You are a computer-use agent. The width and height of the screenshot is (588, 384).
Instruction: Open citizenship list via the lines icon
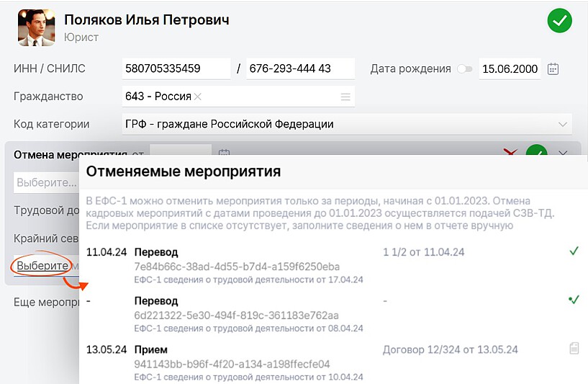(345, 97)
